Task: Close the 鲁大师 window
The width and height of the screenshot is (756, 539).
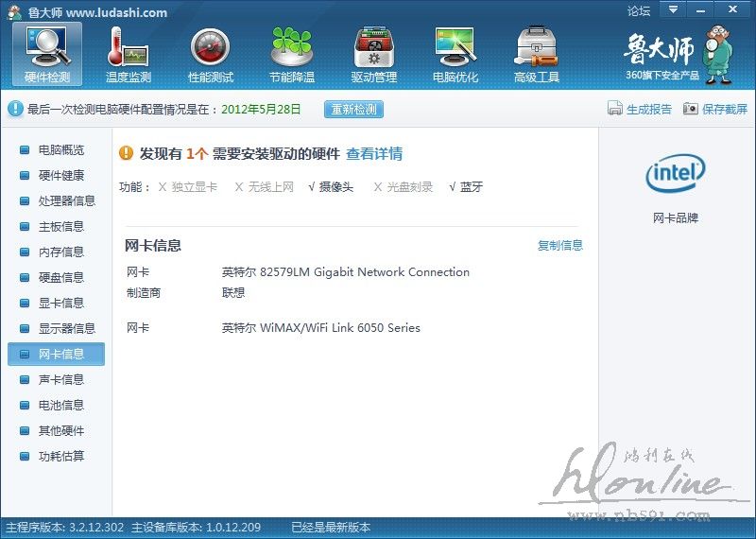Action: 733,9
